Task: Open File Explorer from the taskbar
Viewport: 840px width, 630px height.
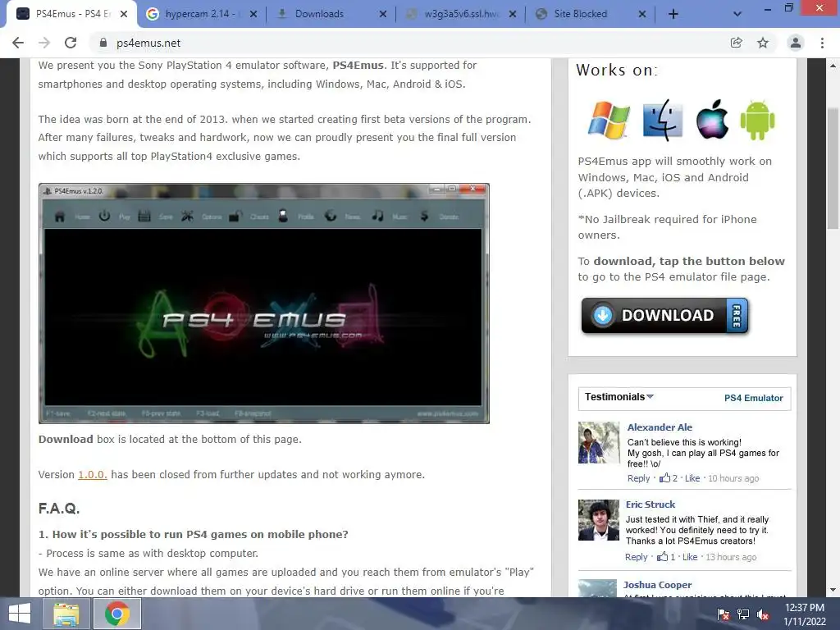Action: (66, 614)
